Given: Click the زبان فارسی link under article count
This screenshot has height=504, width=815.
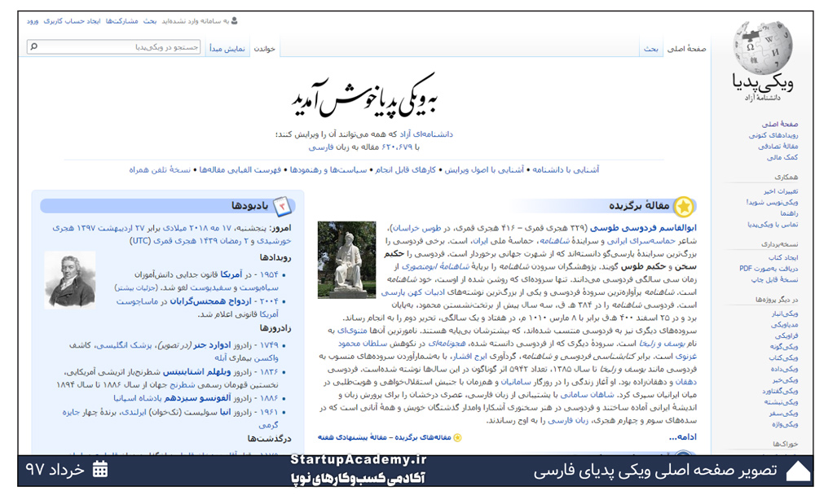Looking at the screenshot, I should coord(322,147).
